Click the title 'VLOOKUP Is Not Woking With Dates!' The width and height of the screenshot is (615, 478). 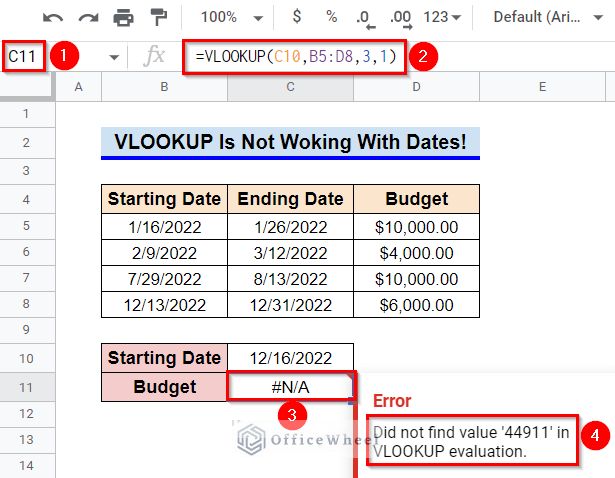click(290, 142)
